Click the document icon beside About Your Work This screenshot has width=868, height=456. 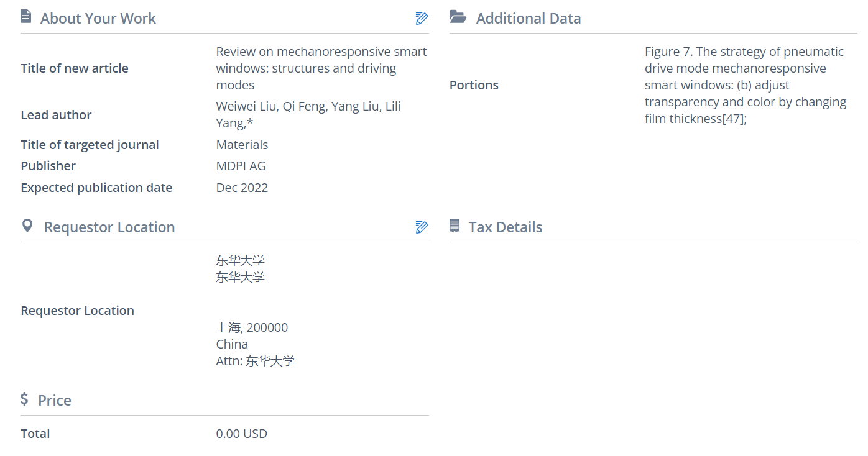pyautogui.click(x=26, y=17)
